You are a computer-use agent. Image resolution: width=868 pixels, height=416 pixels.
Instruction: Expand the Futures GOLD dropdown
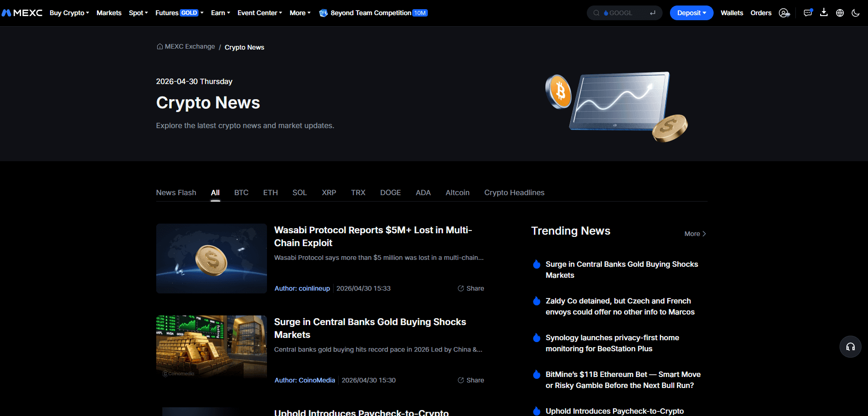coord(179,13)
